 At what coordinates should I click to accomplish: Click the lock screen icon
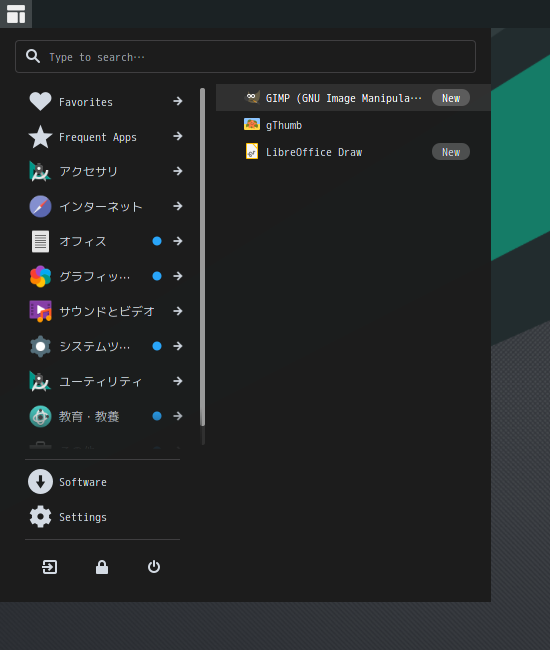(102, 567)
